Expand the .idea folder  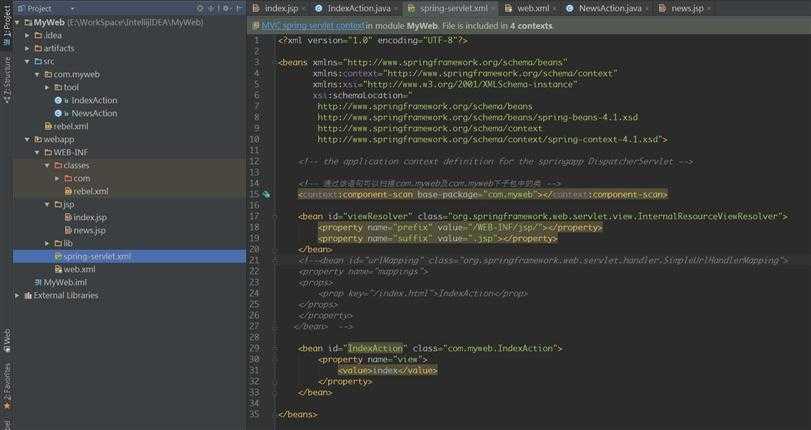click(x=27, y=36)
